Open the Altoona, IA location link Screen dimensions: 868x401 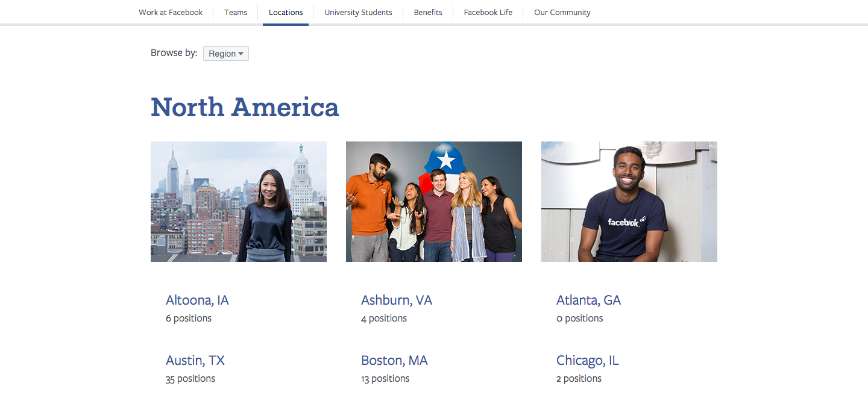197,300
